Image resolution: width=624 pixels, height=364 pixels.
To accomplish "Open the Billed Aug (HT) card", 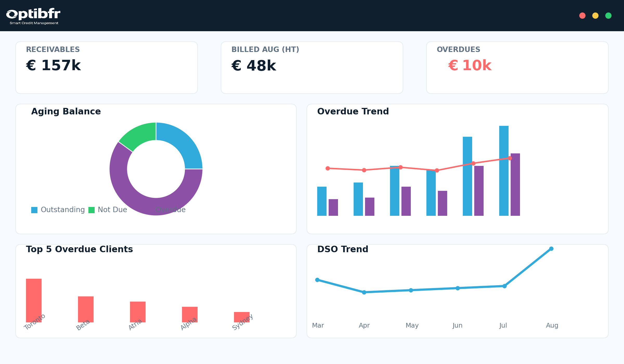I will (312, 68).
